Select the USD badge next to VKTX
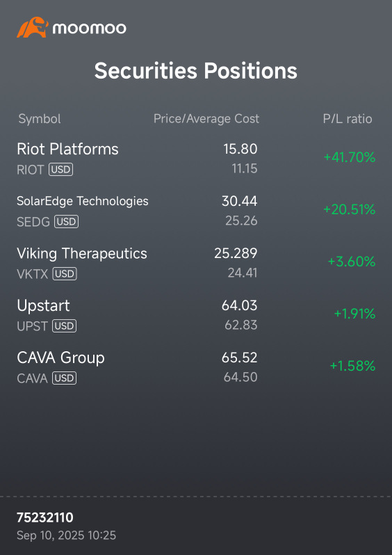This screenshot has height=555, width=392. [65, 273]
